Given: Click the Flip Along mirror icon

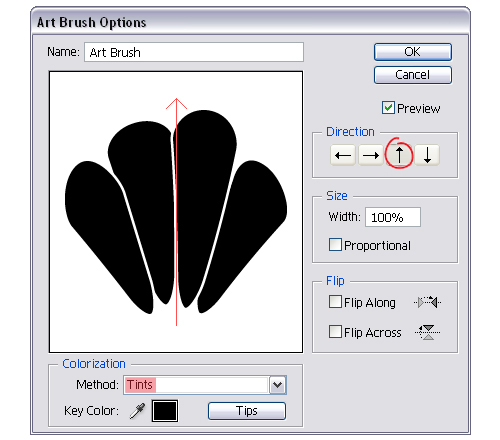Looking at the screenshot, I should [428, 302].
